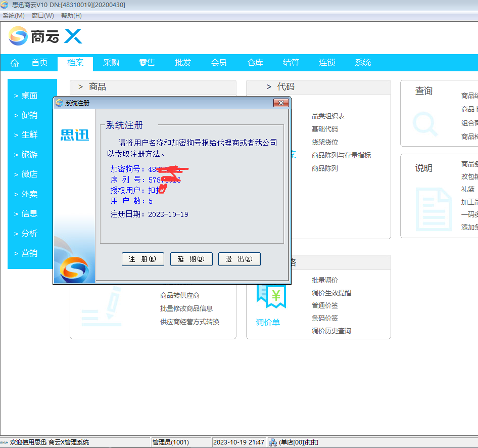Go to the 批发 tab

183,63
